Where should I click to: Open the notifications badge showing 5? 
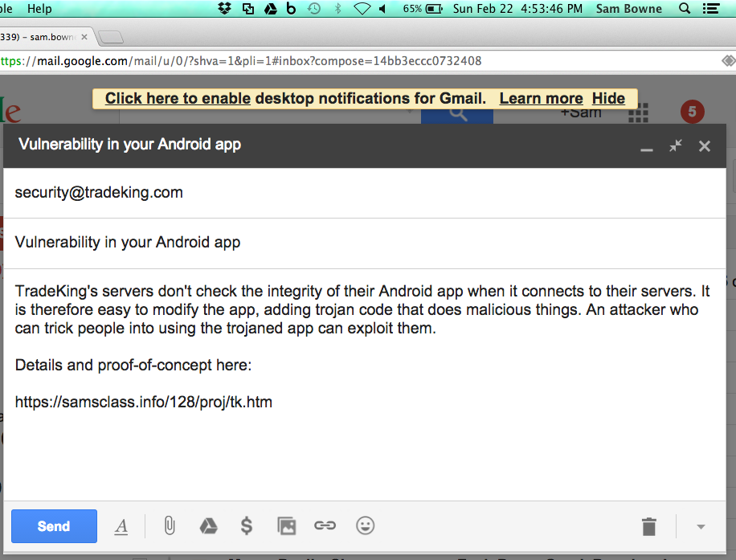point(693,112)
